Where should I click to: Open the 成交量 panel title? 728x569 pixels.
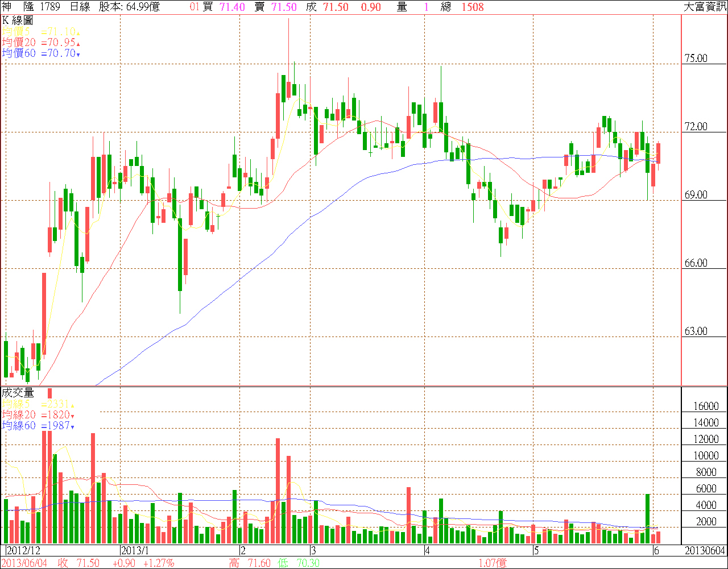(x=18, y=393)
